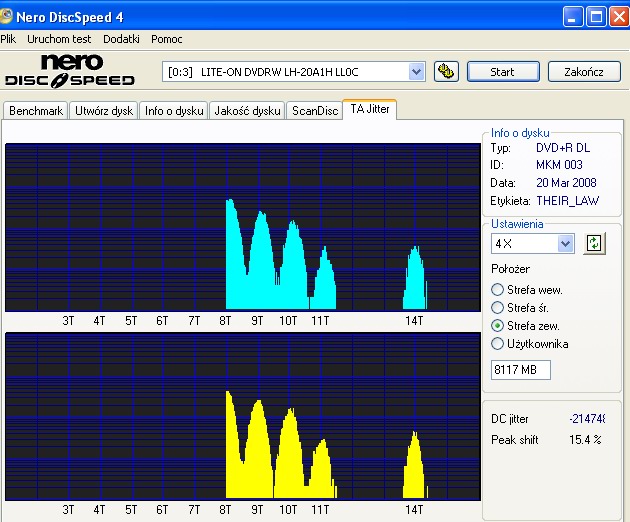Open the Uruchom test menu
This screenshot has height=522, width=630.
[x=59, y=39]
